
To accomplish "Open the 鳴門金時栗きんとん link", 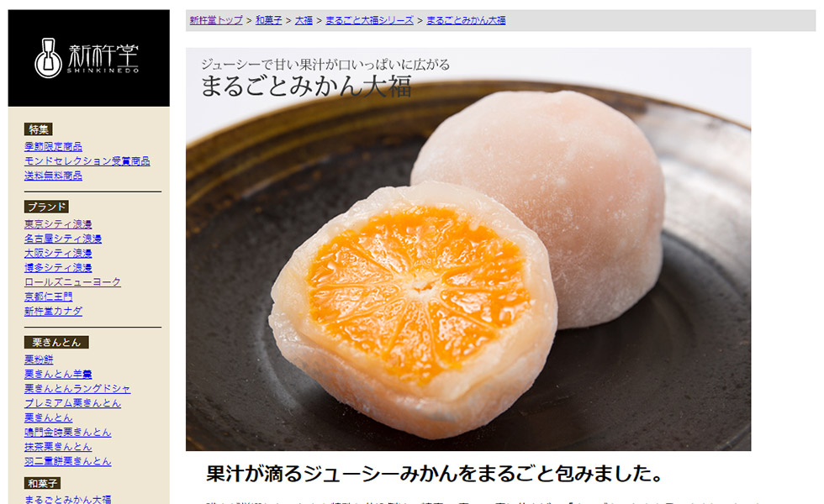I will (x=68, y=433).
